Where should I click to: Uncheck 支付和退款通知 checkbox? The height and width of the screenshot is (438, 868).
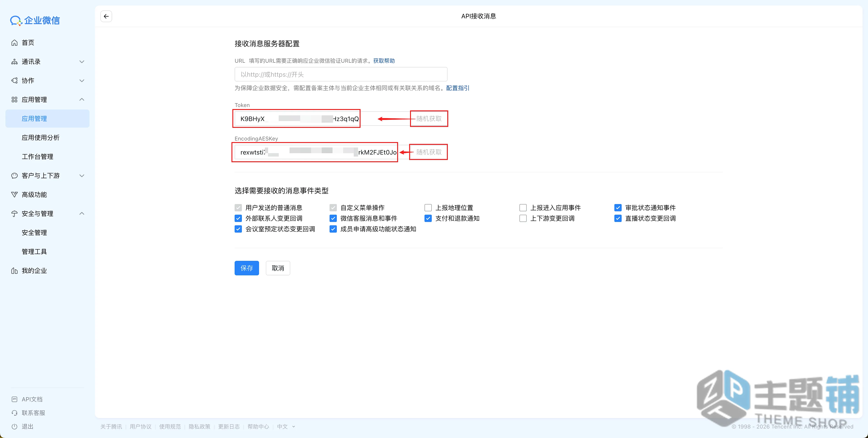[428, 219]
